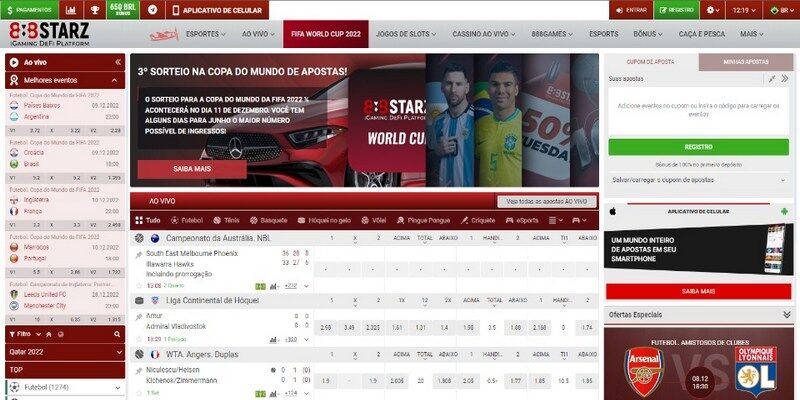800x400 pixels.
Task: Open the 12:19 time zone dropdown
Action: (744, 10)
